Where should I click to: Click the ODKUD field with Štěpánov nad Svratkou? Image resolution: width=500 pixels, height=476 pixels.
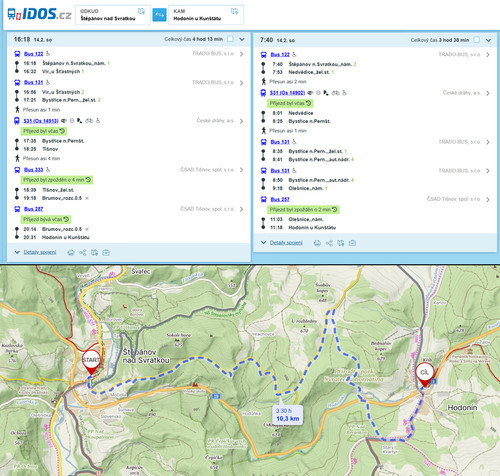[x=113, y=15]
